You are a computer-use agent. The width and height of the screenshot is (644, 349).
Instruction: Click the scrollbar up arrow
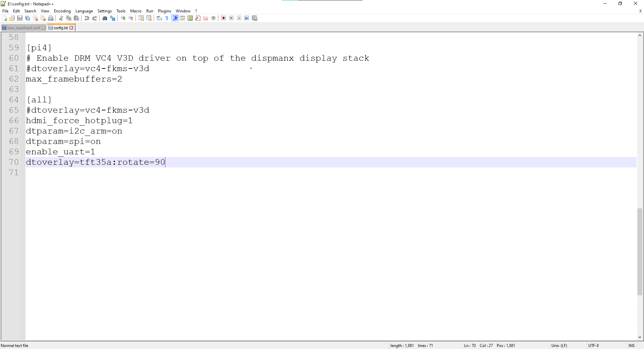pyautogui.click(x=640, y=35)
